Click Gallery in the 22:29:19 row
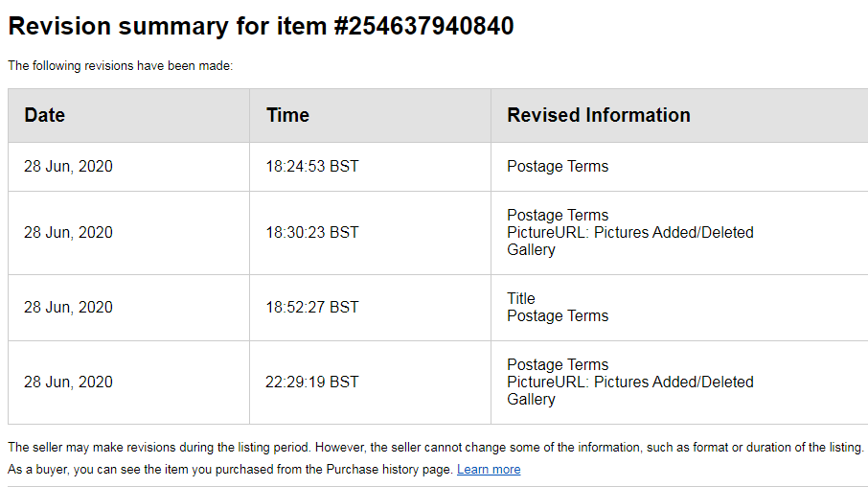This screenshot has width=868, height=487. coord(531,400)
